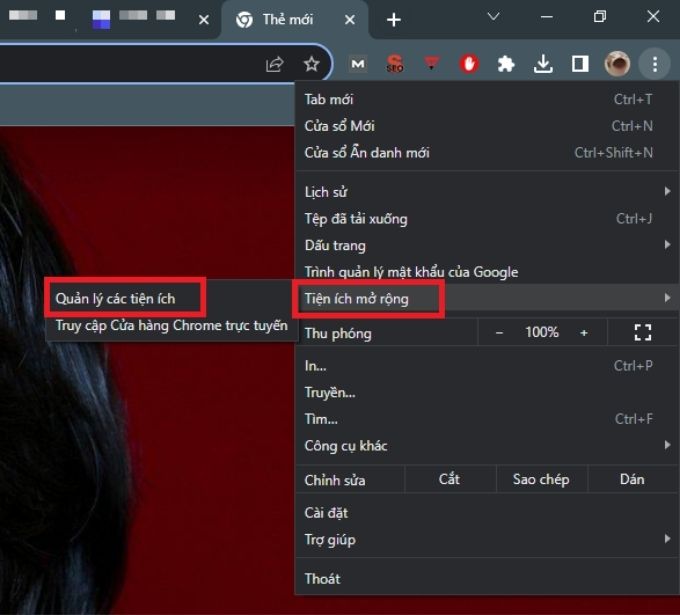680x615 pixels.
Task: Select Thoát to exit Chrome
Action: click(x=486, y=579)
